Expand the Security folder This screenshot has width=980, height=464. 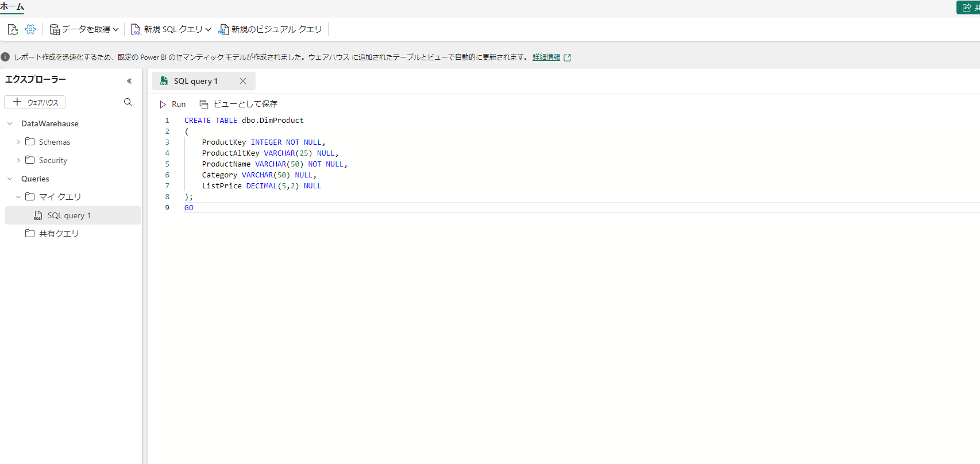18,160
